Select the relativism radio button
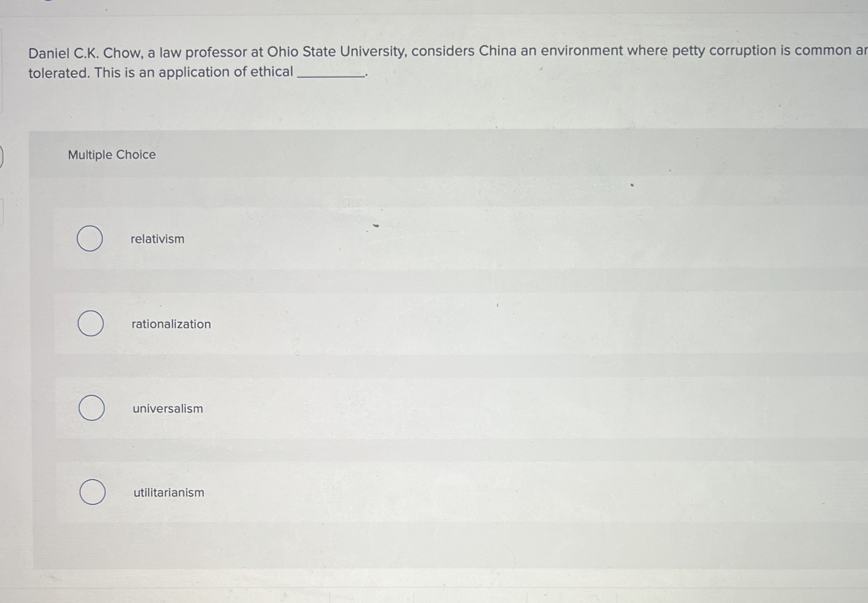This screenshot has height=603, width=868. point(90,239)
